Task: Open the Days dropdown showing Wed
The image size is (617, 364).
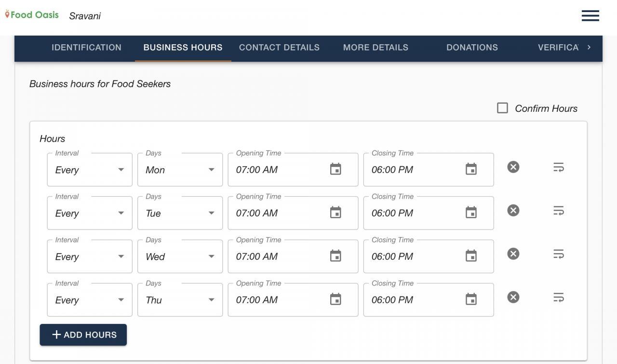Action: tap(180, 256)
